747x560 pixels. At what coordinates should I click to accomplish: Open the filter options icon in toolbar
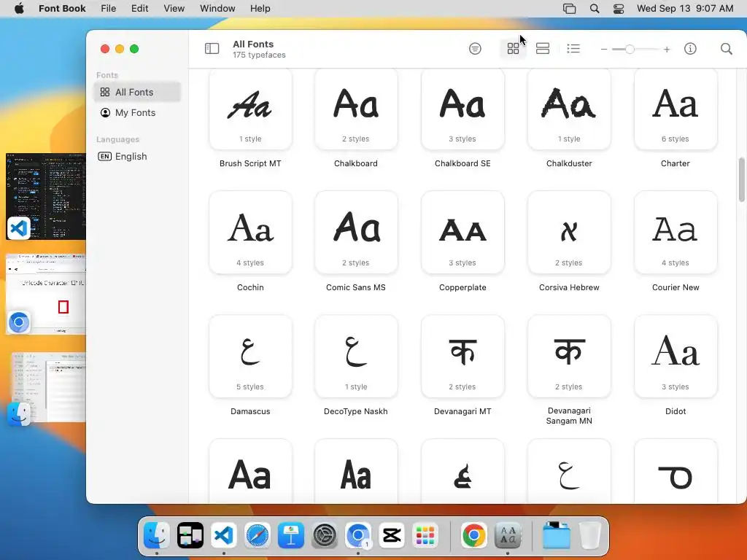coord(475,49)
